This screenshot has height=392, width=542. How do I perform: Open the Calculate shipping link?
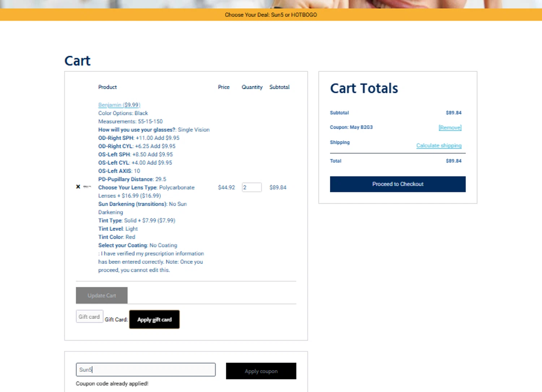click(439, 145)
